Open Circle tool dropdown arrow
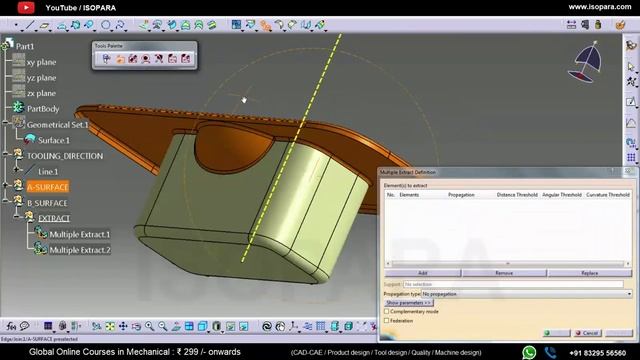The width and height of the screenshot is (640, 360). tap(111, 30)
